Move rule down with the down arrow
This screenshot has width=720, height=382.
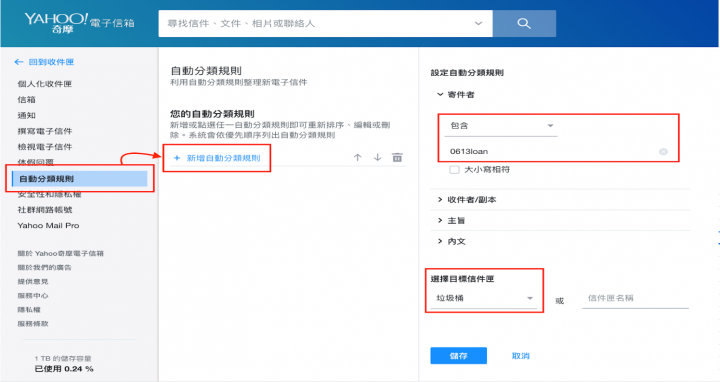click(x=377, y=157)
